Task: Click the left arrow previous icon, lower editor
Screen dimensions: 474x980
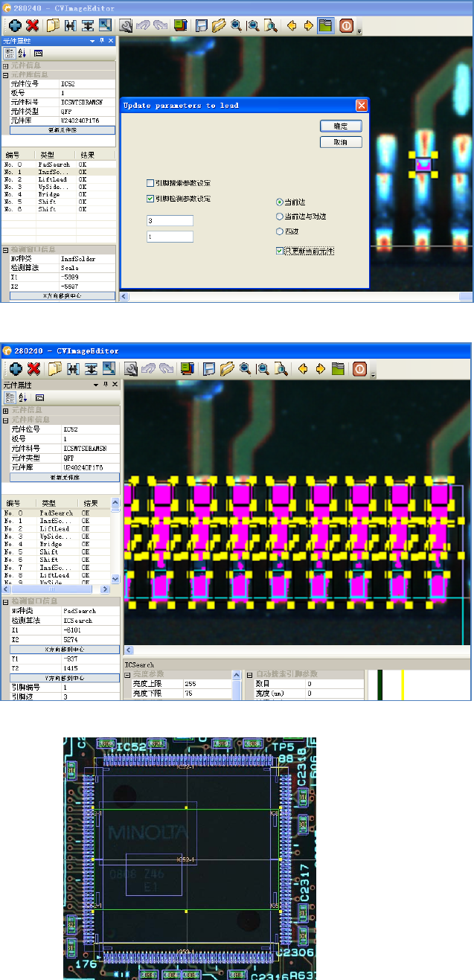Action: (x=304, y=368)
